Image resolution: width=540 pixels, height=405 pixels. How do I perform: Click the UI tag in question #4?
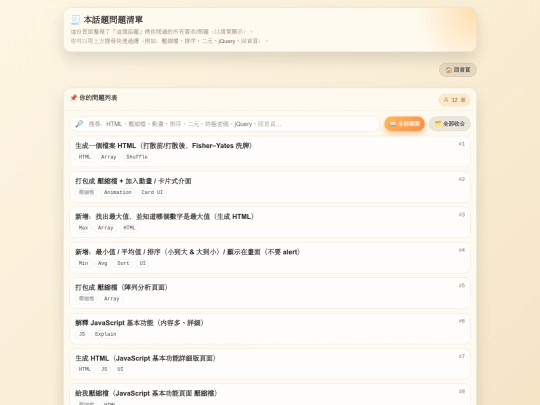(x=142, y=263)
